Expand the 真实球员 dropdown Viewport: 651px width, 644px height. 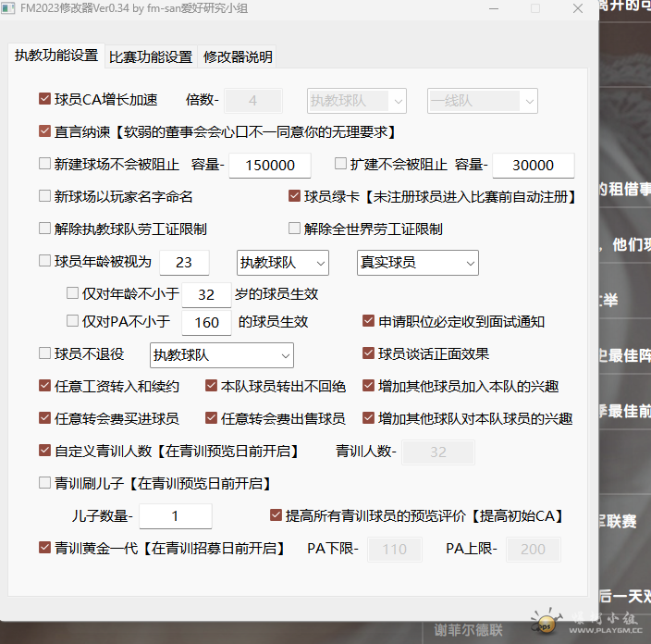click(x=418, y=263)
